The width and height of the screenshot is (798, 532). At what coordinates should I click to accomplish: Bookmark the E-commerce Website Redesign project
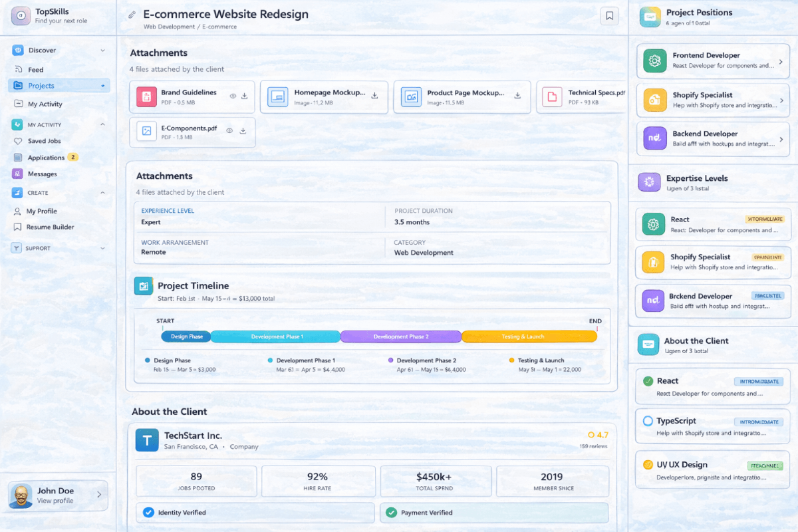(x=609, y=15)
